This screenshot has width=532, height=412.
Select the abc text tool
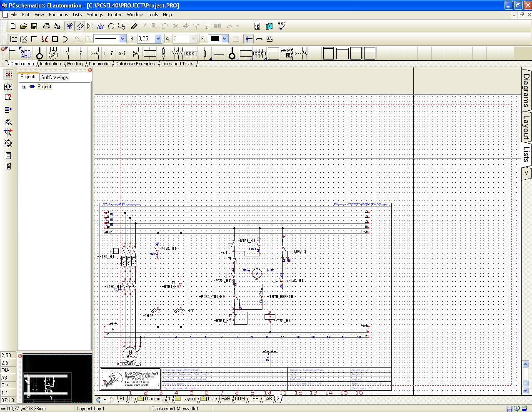(x=100, y=26)
